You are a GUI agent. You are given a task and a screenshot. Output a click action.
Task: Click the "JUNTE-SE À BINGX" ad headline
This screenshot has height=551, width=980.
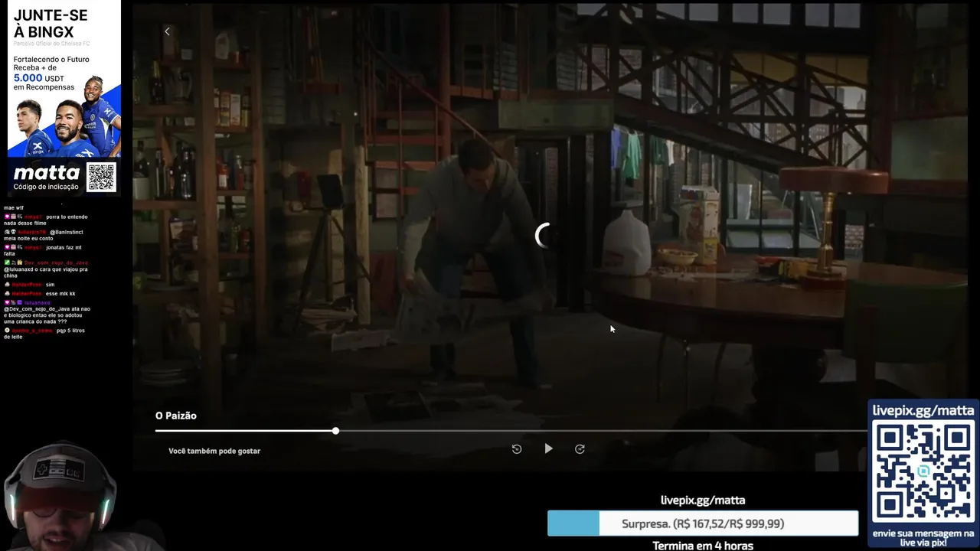tap(51, 23)
